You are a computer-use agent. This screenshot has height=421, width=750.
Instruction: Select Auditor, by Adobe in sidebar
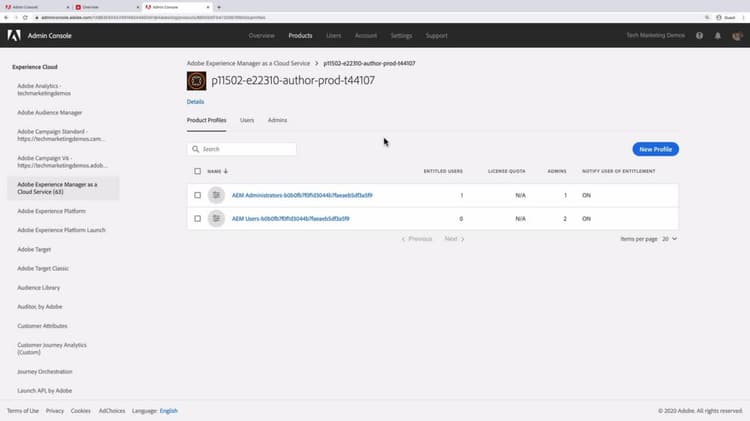click(40, 307)
